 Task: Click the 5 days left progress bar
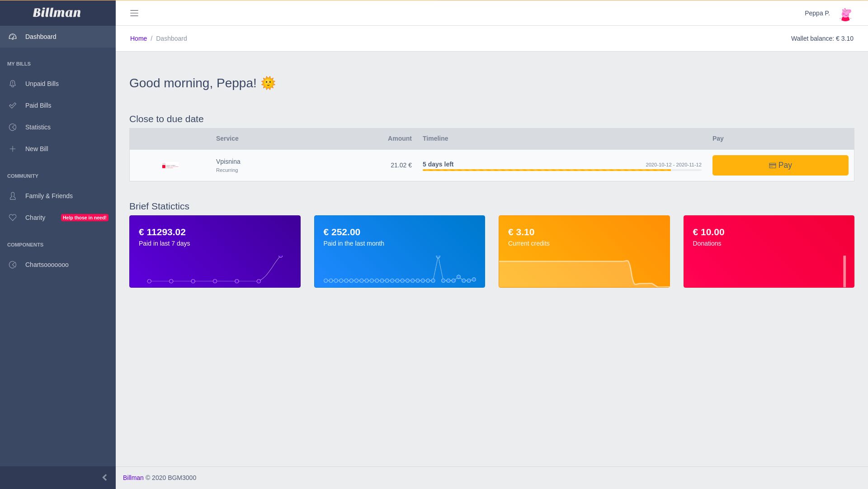pyautogui.click(x=561, y=170)
